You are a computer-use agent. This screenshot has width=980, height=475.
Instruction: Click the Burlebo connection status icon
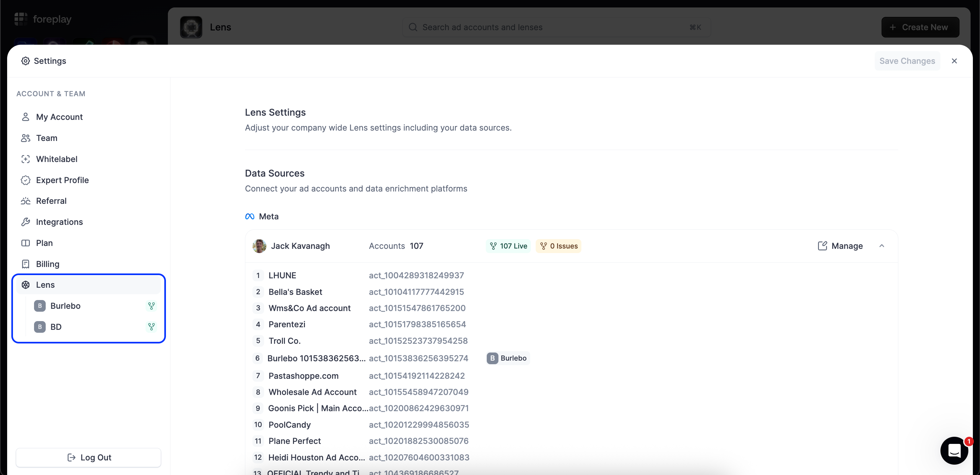[151, 306]
